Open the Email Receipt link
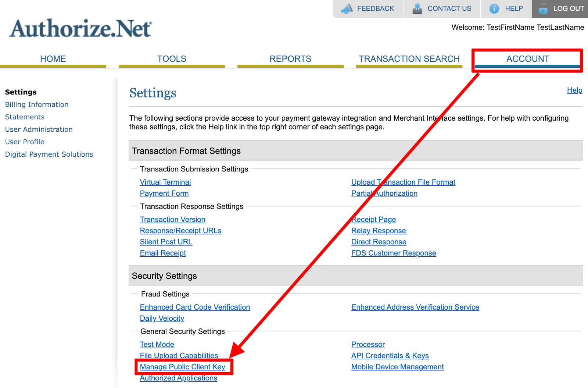 [x=163, y=253]
